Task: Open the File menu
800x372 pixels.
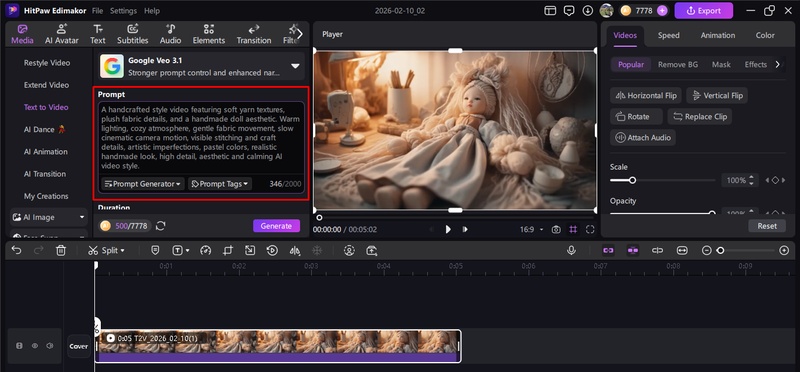Action: (x=97, y=10)
